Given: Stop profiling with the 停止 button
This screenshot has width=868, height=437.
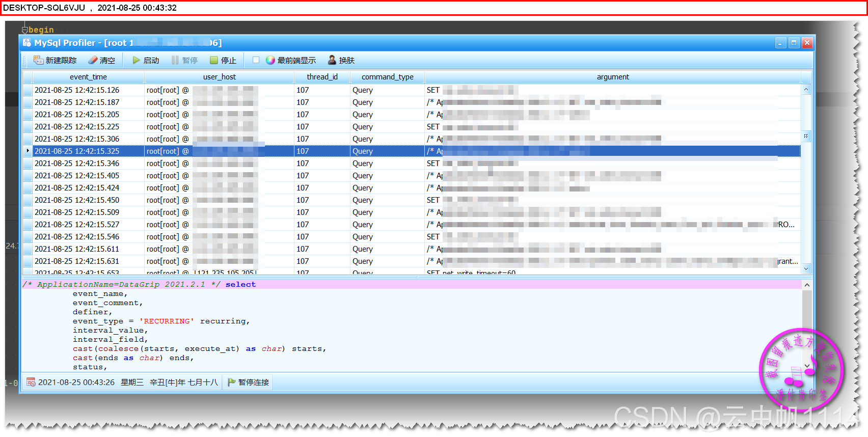Looking at the screenshot, I should point(223,60).
